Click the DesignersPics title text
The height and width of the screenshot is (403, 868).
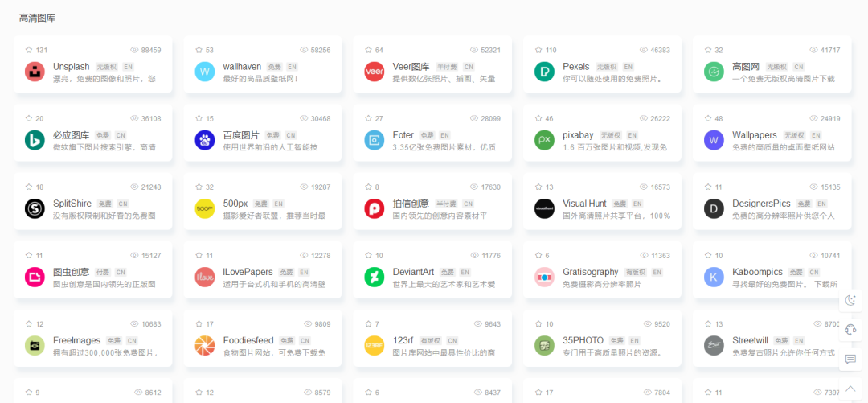(761, 204)
